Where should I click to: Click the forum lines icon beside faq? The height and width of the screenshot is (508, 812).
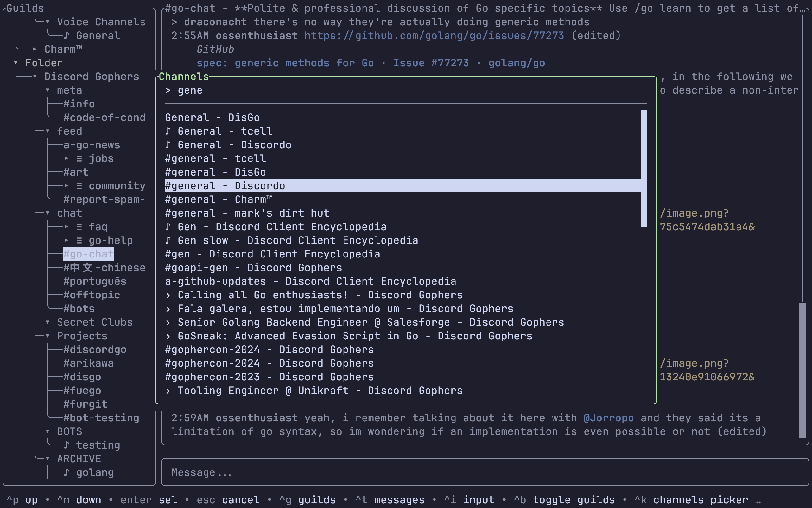coord(79,227)
